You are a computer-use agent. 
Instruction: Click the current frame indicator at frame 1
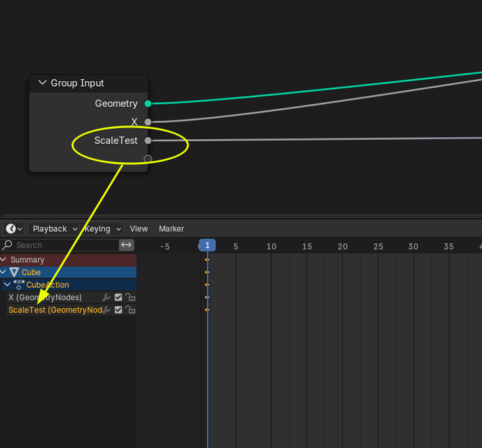[207, 245]
